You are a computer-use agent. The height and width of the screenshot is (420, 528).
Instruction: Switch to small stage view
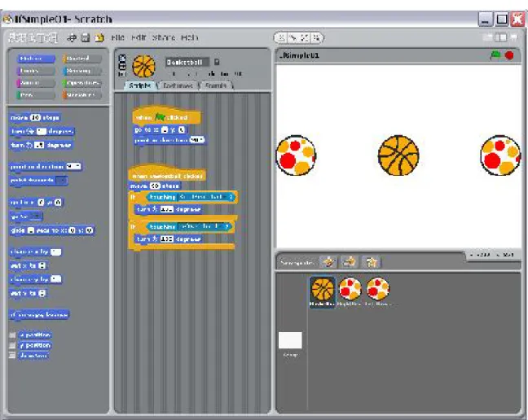(487, 37)
